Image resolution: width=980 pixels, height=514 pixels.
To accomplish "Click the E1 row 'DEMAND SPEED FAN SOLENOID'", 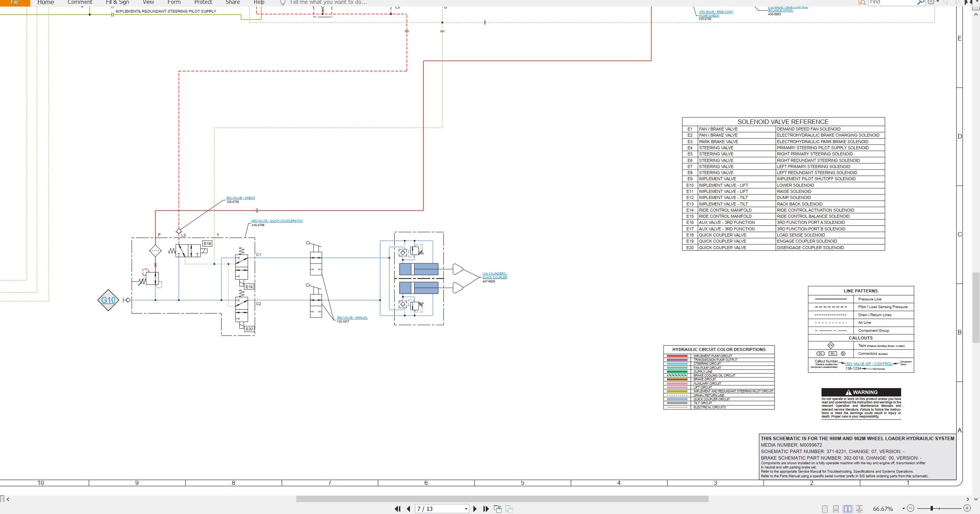I will 830,129.
